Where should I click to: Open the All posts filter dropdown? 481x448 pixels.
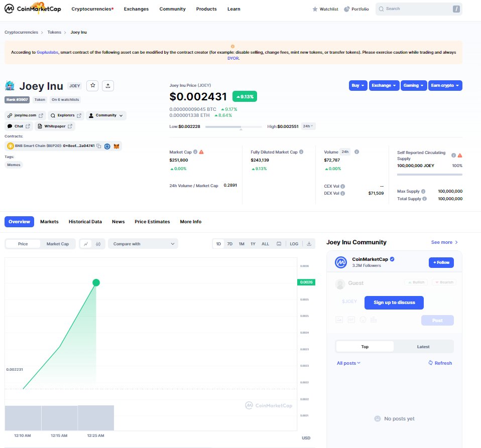[x=348, y=363]
